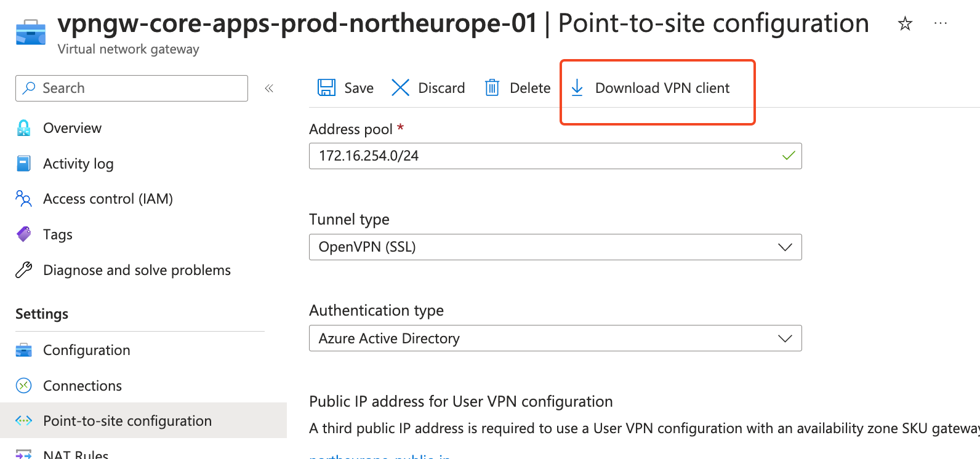Viewport: 980px width, 459px height.
Task: Open the NAT Rules menu item
Action: (x=76, y=455)
